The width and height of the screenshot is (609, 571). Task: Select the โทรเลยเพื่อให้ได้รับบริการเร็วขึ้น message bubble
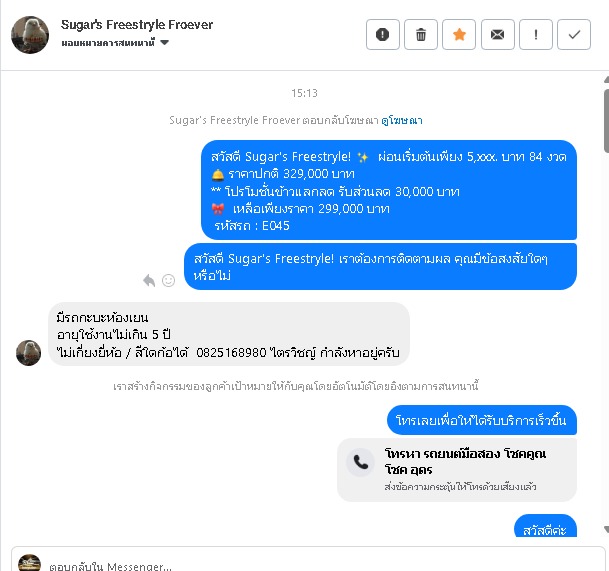pyautogui.click(x=482, y=420)
